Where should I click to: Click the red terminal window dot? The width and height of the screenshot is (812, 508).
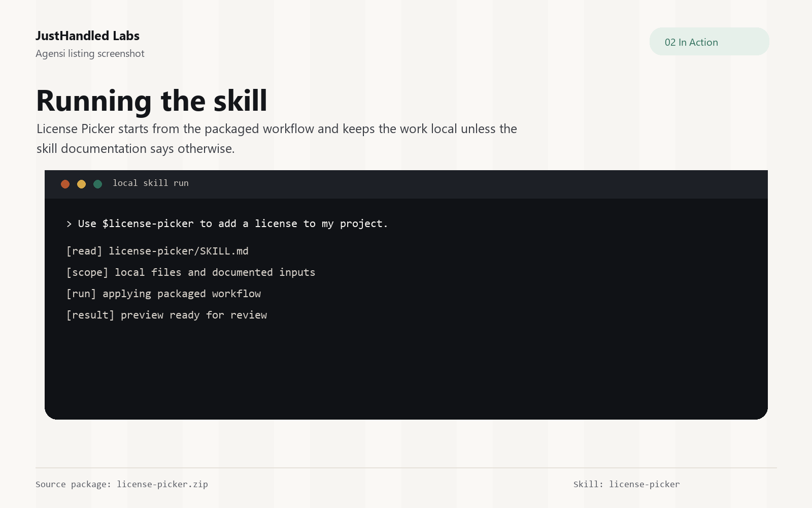click(65, 184)
